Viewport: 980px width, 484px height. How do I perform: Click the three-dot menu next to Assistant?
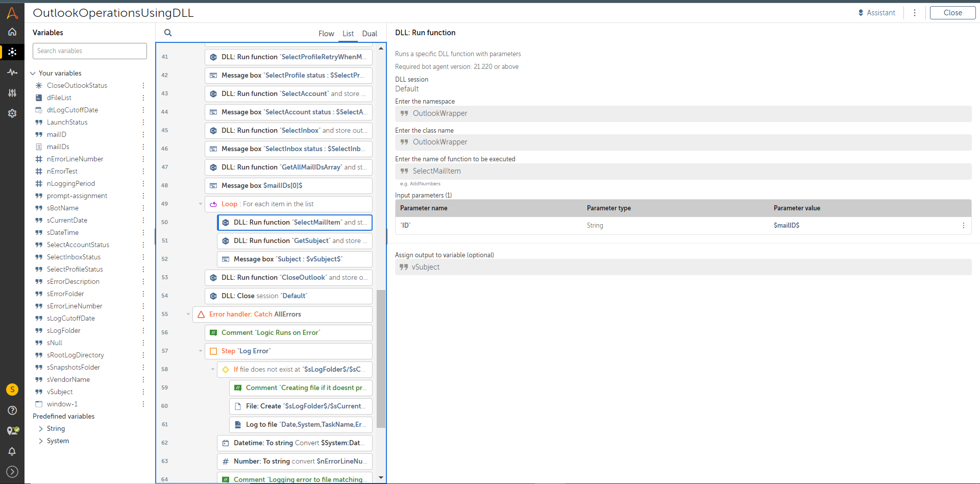[x=915, y=13]
